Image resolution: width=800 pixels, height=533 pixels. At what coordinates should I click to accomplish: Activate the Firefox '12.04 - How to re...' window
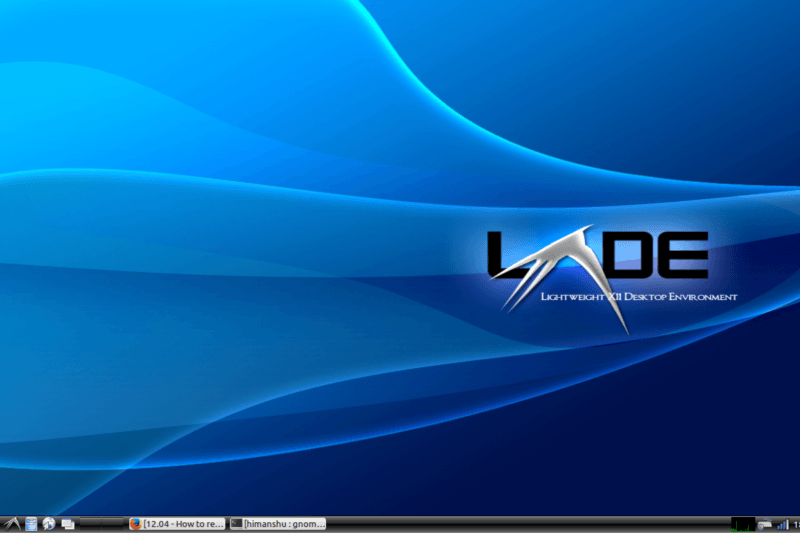click(x=177, y=524)
